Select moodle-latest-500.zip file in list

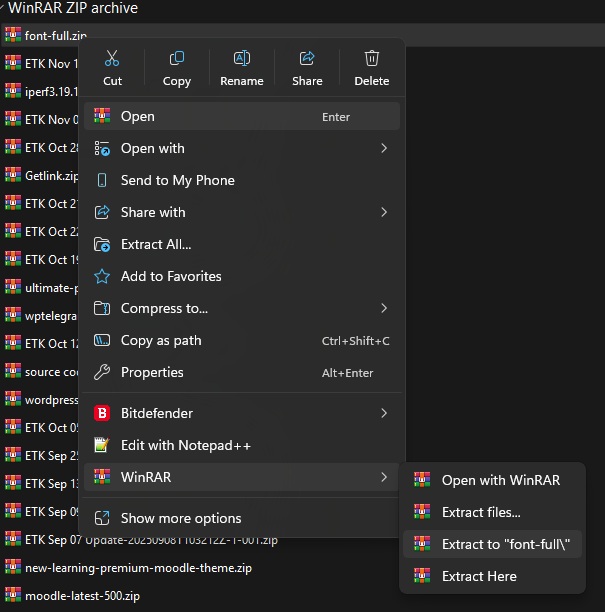pyautogui.click(x=82, y=596)
